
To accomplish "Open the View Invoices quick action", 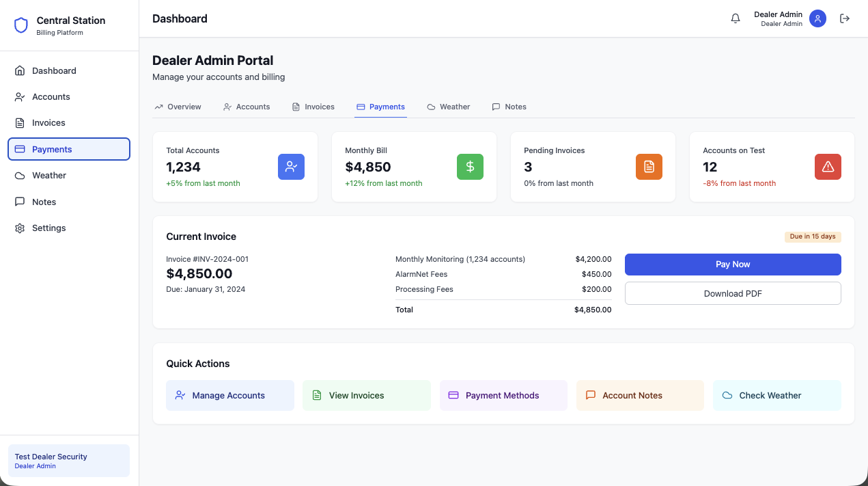I will point(367,395).
